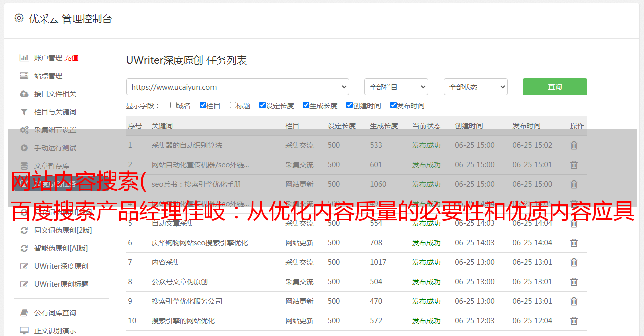Click generated length value 1017
Viewport: 644px width, 336px height.
378,262
